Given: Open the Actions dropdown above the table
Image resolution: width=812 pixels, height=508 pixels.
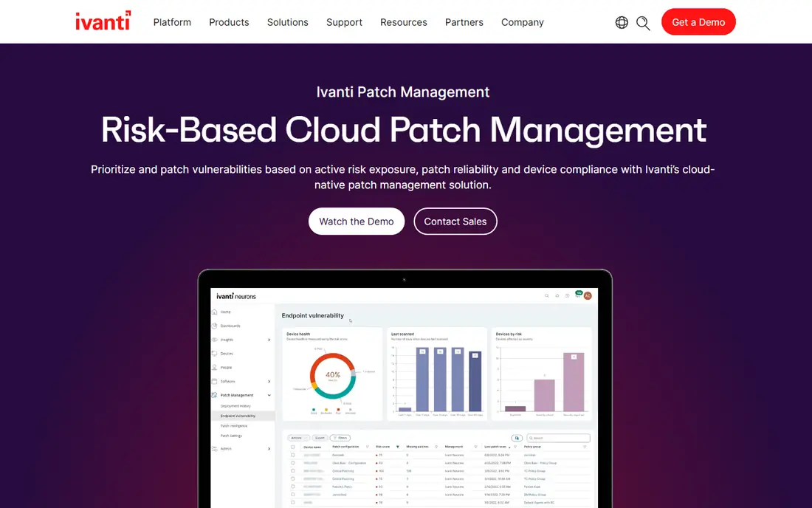Looking at the screenshot, I should pyautogui.click(x=298, y=438).
